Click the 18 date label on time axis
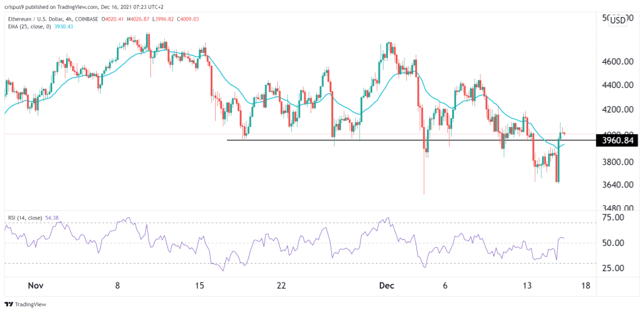This screenshot has width=644, height=312. (x=586, y=285)
